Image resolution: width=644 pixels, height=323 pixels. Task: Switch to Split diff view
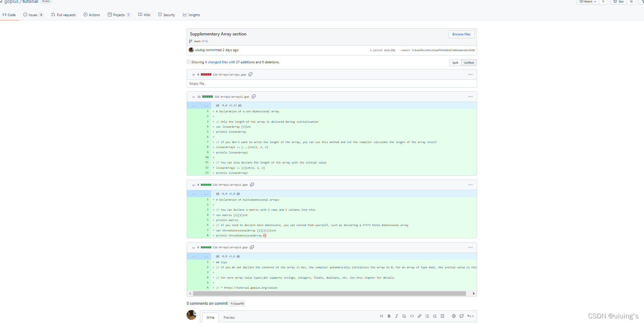point(455,63)
